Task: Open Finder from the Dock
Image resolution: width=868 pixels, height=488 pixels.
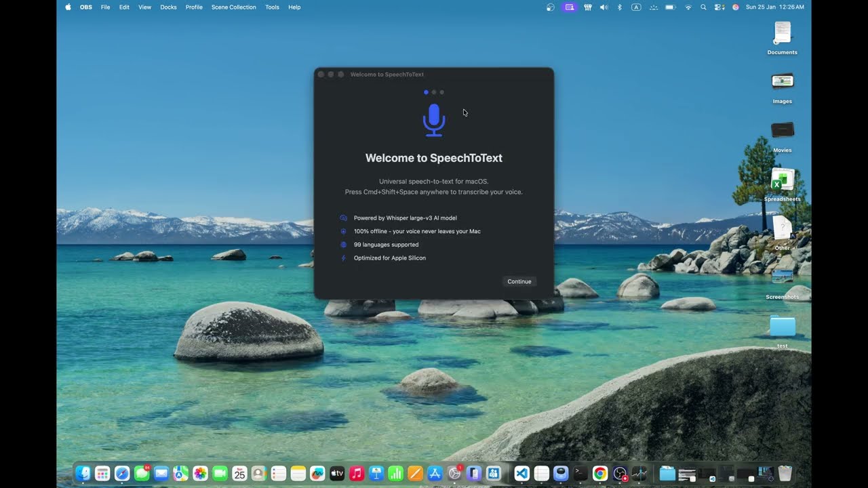Action: click(x=83, y=473)
